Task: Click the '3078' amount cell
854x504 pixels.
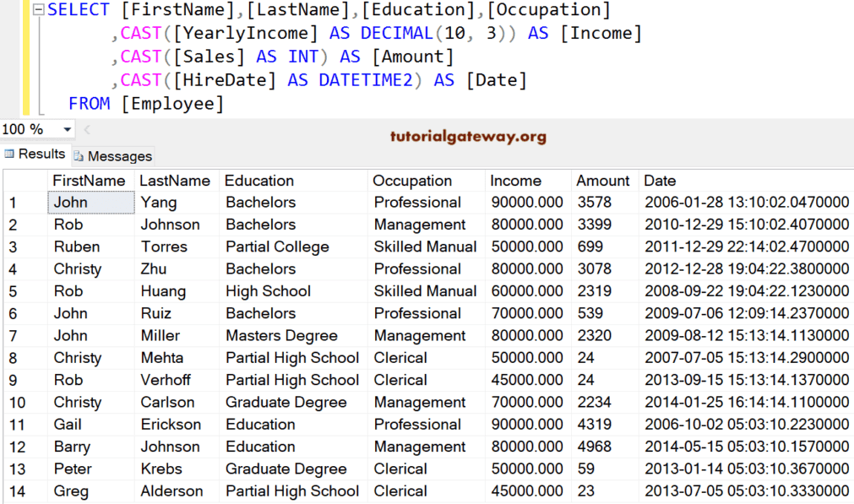Action: 605,268
